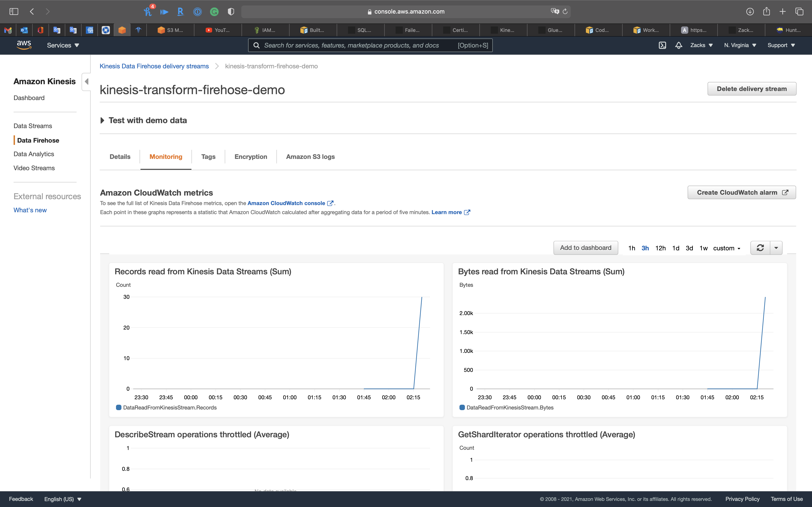Open the N. Virginia region dropdown
The image size is (812, 507).
point(740,45)
